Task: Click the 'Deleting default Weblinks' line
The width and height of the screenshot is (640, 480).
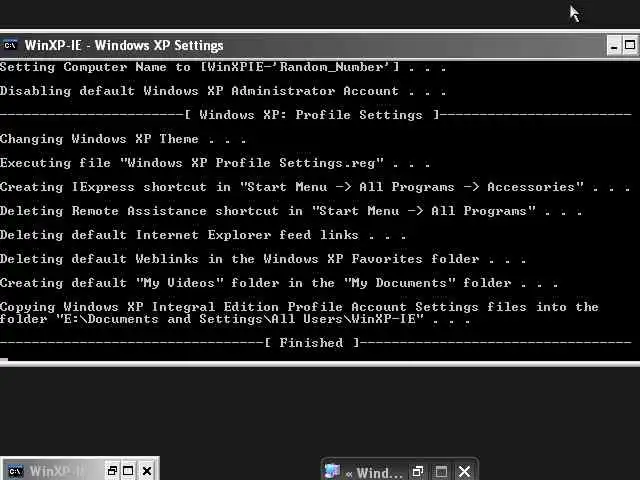Action: tap(263, 259)
